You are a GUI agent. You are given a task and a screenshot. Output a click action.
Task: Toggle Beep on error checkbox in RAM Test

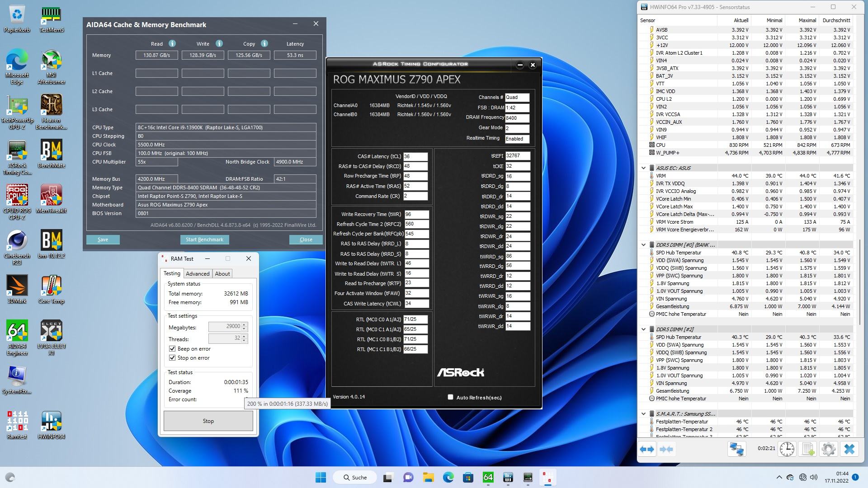pos(172,348)
